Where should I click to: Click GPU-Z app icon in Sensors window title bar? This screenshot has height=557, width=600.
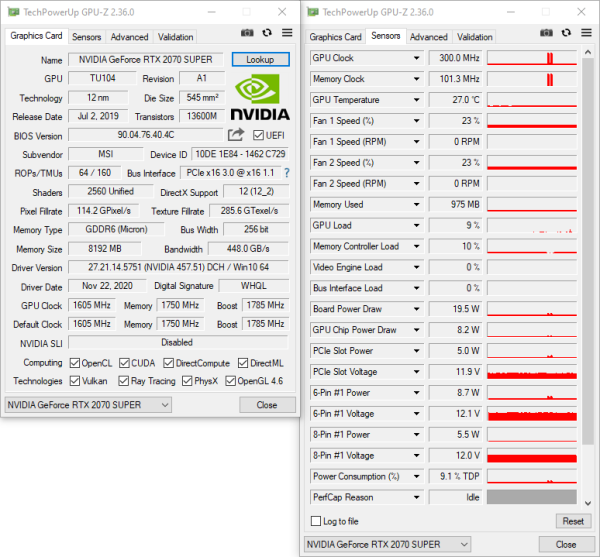click(x=313, y=12)
